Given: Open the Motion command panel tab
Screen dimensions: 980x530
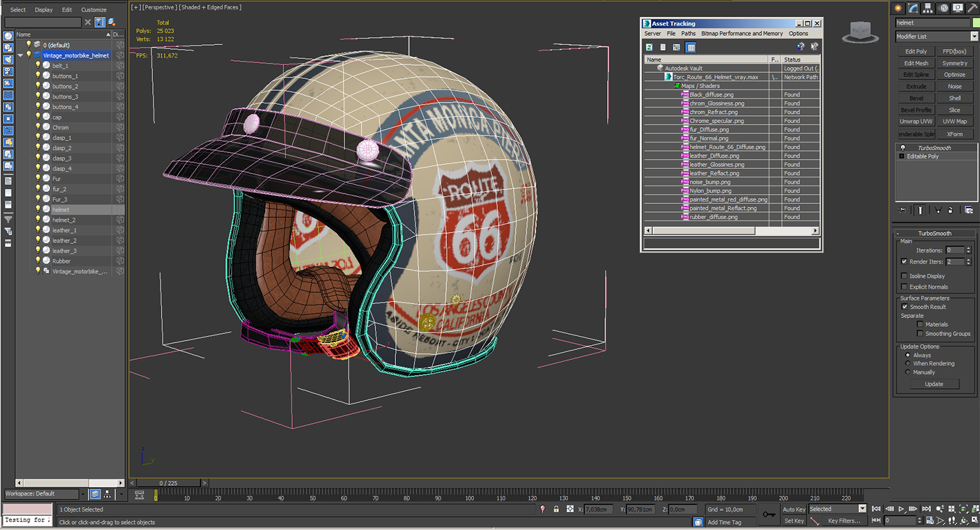Looking at the screenshot, I should pyautogui.click(x=944, y=8).
